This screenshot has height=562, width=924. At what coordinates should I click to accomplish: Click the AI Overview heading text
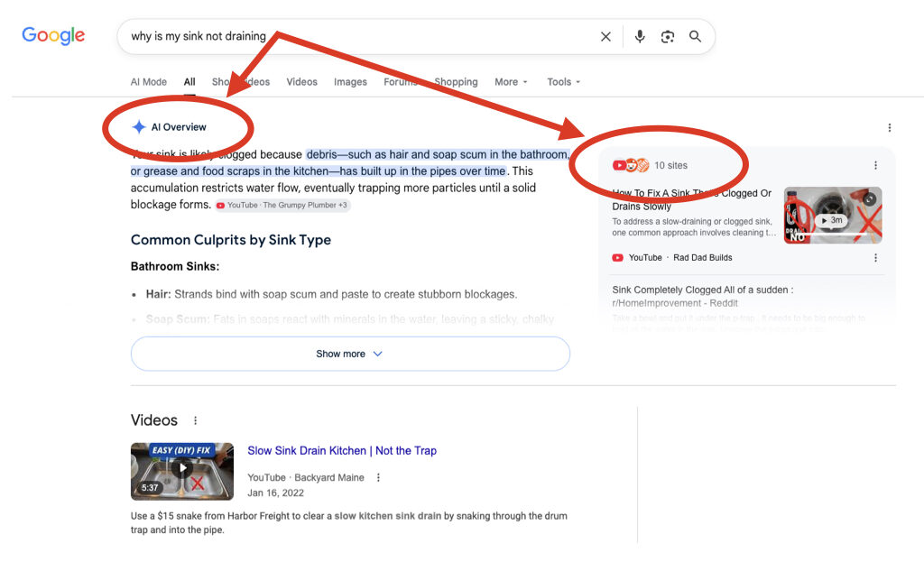click(179, 127)
